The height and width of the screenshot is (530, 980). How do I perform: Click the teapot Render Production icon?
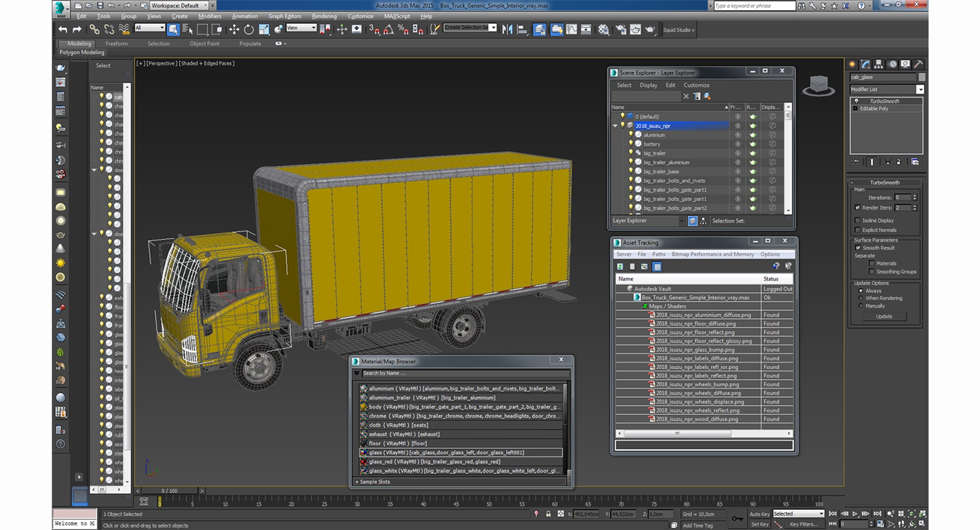pyautogui.click(x=650, y=30)
